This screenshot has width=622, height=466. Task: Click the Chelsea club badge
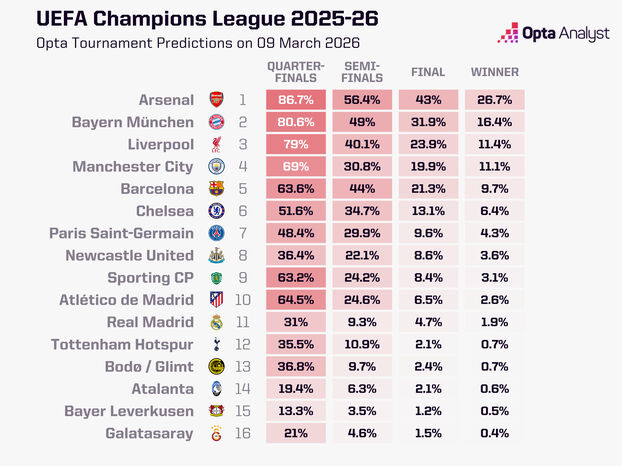[x=217, y=211]
